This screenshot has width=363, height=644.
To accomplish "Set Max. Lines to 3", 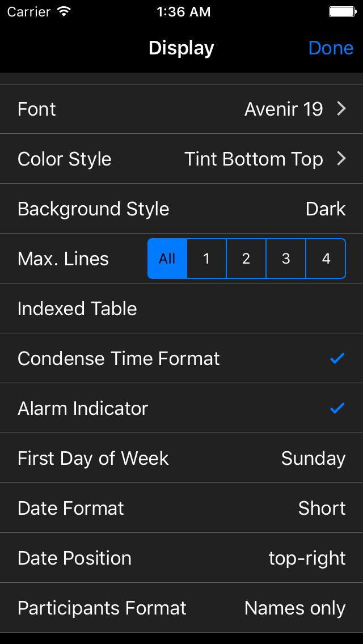I will (x=286, y=259).
